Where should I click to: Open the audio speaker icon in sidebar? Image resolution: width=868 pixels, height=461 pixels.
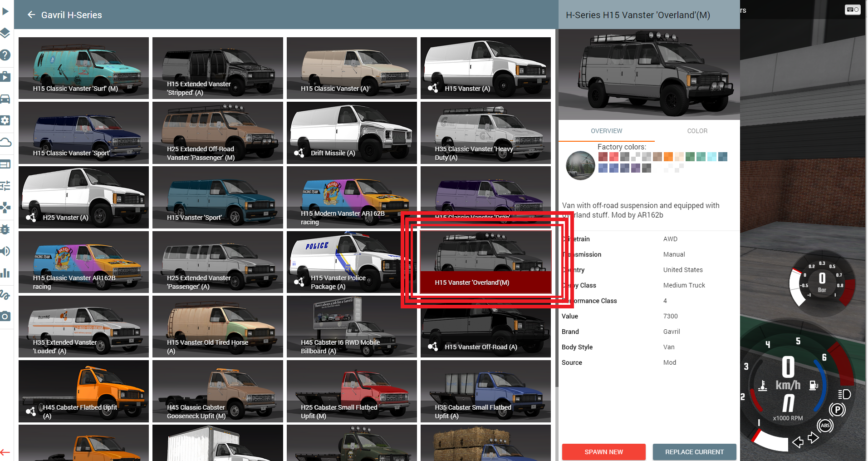pyautogui.click(x=5, y=251)
